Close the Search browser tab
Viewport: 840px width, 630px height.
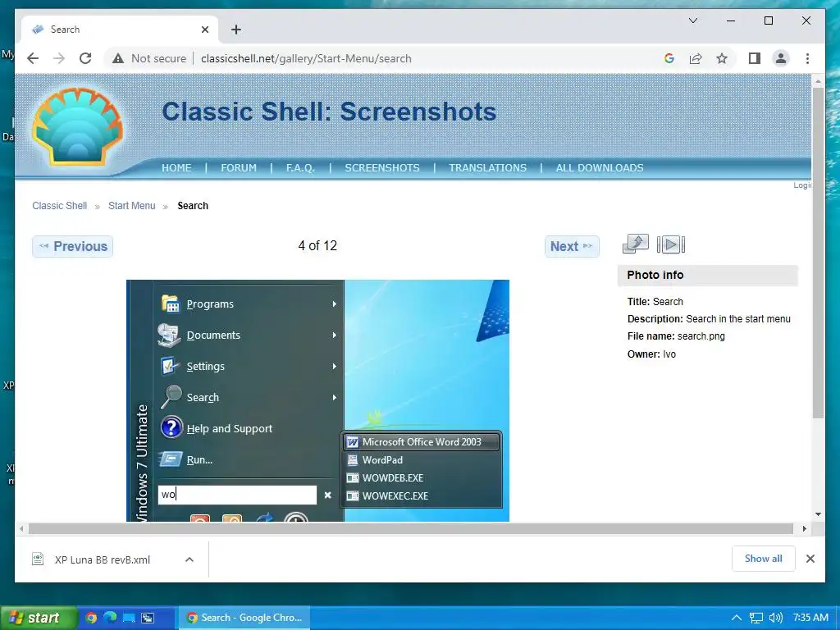tap(204, 30)
